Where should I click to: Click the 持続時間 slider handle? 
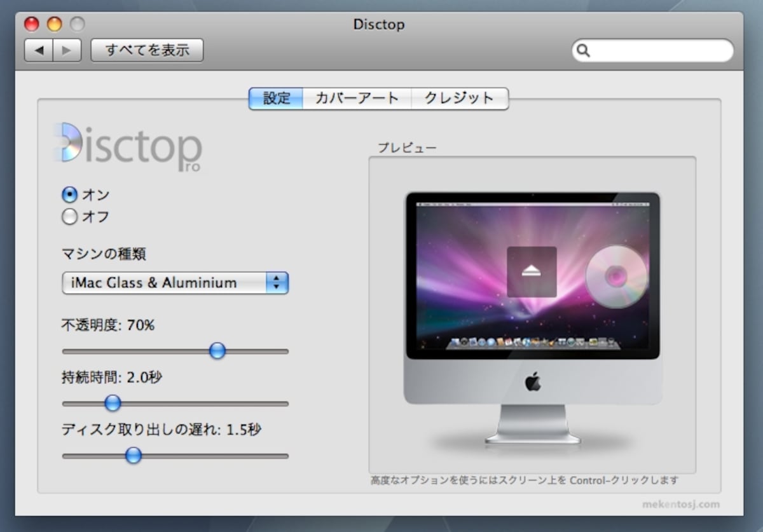[x=113, y=403]
